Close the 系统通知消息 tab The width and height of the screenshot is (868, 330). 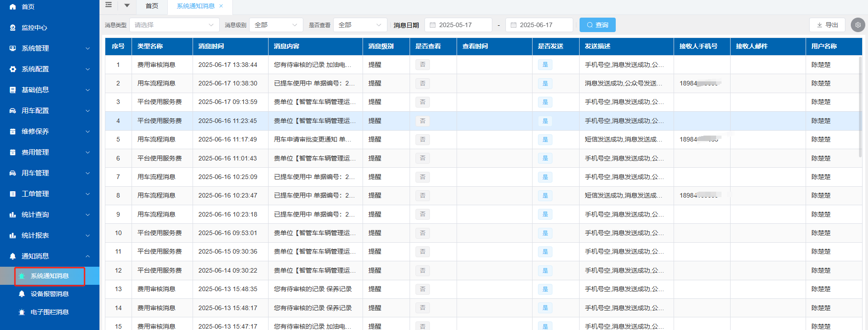(x=221, y=6)
